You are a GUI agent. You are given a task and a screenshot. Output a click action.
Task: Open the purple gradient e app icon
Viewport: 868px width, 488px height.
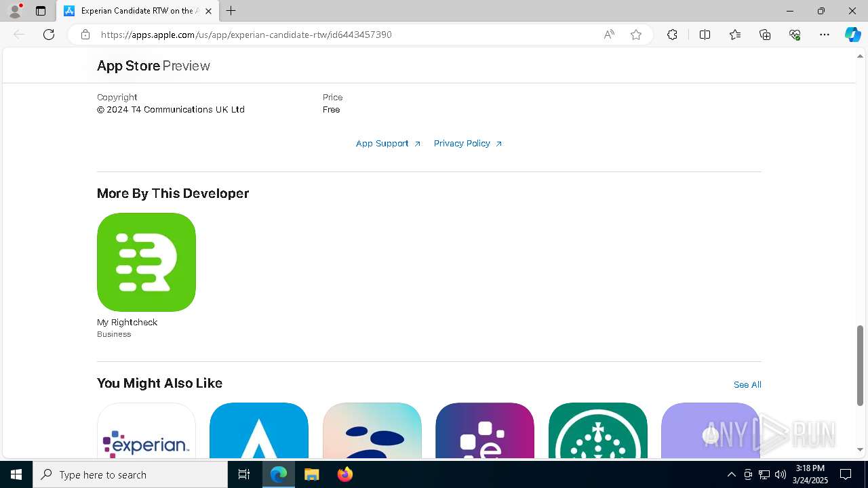485,430
